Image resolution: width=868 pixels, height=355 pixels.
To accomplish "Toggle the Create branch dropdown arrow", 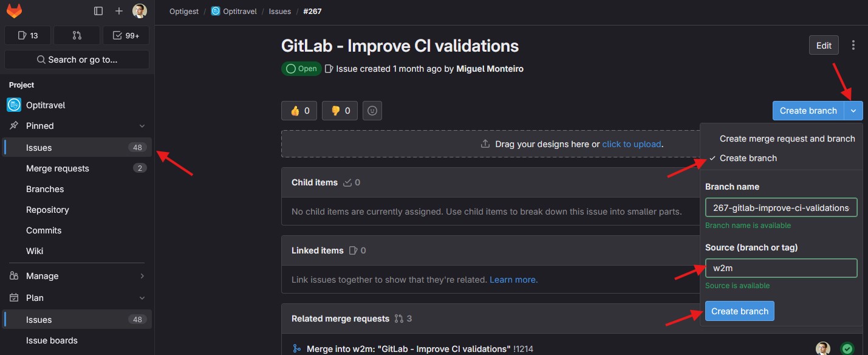I will 853,111.
